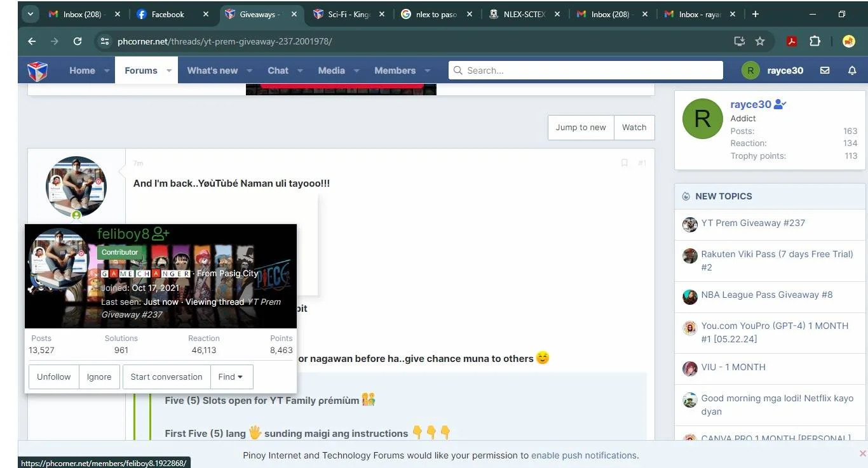The image size is (868, 468).
Task: Open the Chat navigation item
Action: 278,70
